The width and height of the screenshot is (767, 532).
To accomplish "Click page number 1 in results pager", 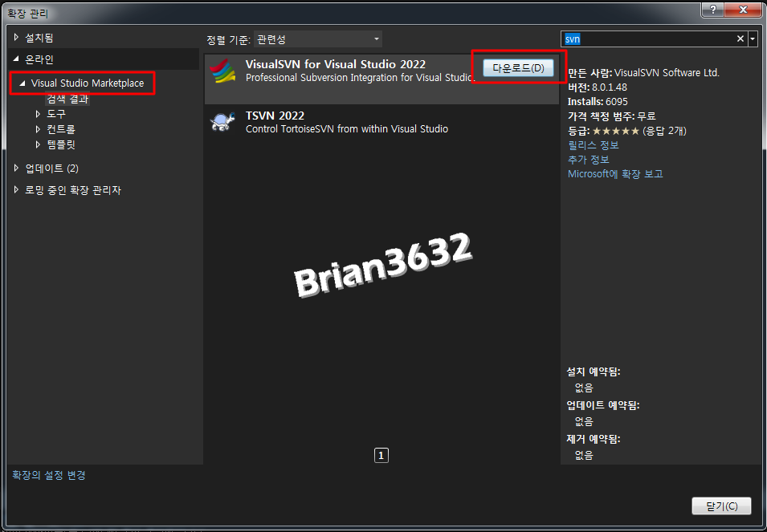I will click(381, 456).
